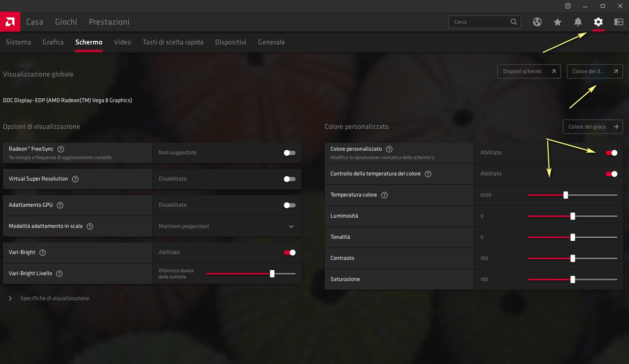Show help for Controllo della temperatura del colore
Screen dimensions: 629x364
tap(428, 174)
